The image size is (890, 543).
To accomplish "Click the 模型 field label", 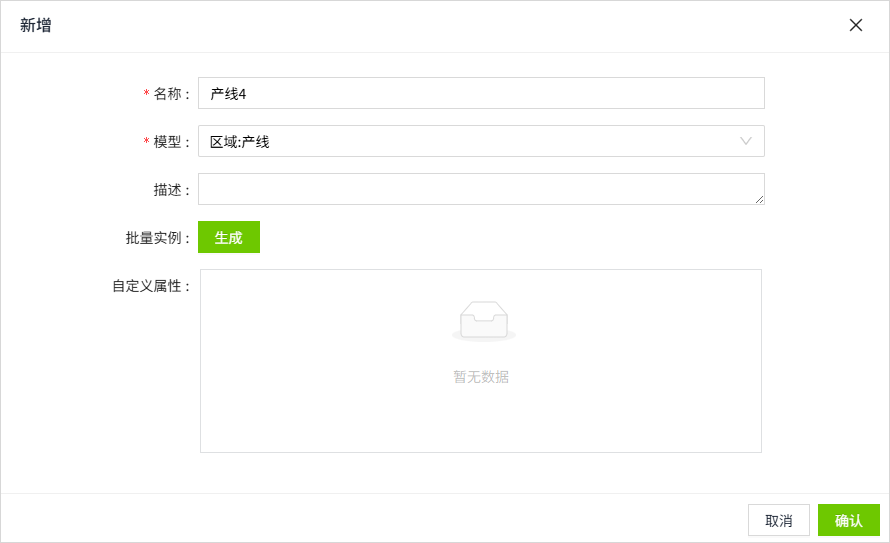I will coord(167,142).
